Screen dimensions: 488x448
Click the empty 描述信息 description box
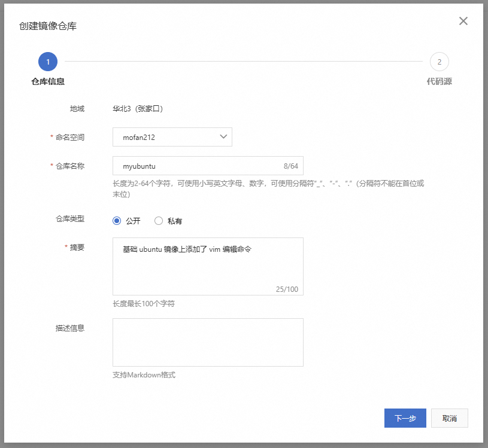208,341
